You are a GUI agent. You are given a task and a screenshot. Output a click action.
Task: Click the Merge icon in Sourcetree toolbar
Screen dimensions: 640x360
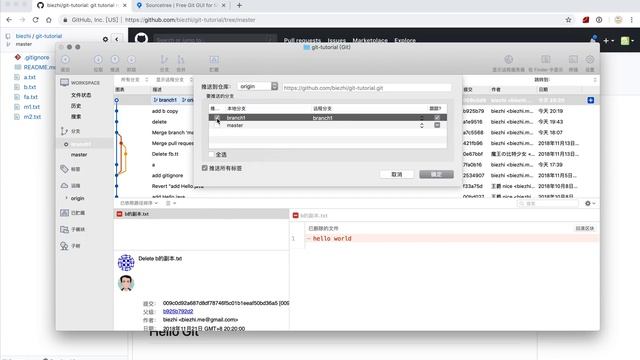pos(181,60)
